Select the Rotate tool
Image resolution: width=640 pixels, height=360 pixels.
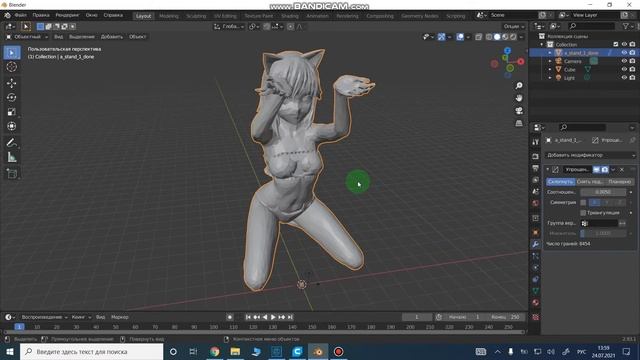click(x=11, y=97)
